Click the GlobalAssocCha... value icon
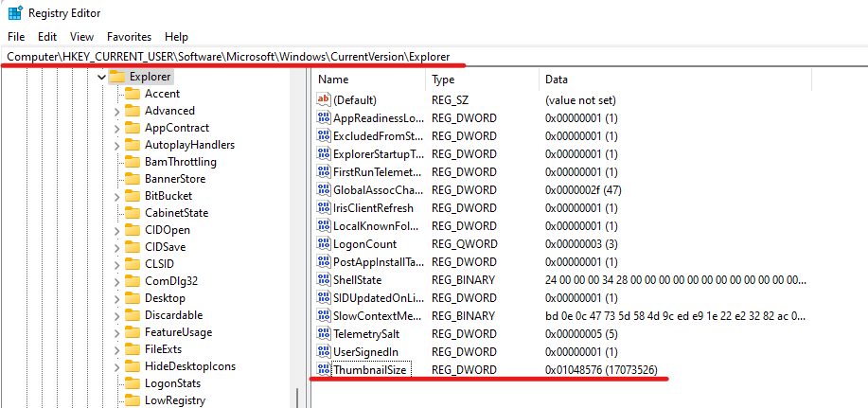Screen dimensions: 868x408 [324, 190]
